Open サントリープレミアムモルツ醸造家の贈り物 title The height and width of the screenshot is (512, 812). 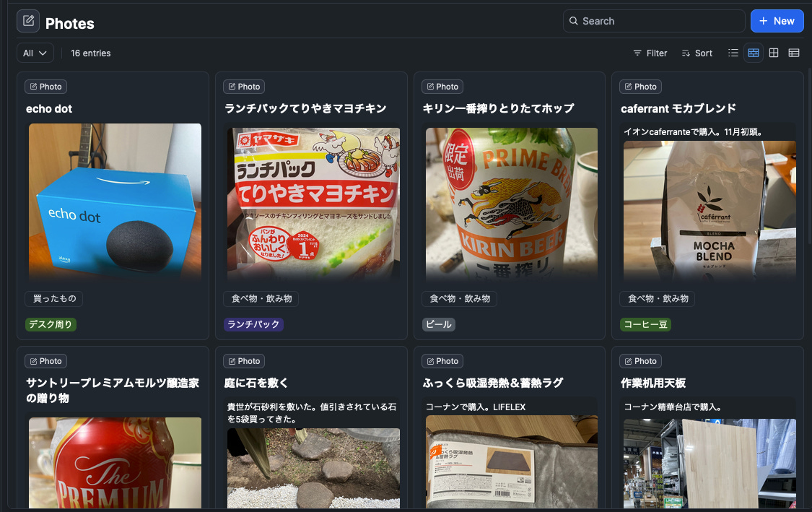click(x=113, y=390)
